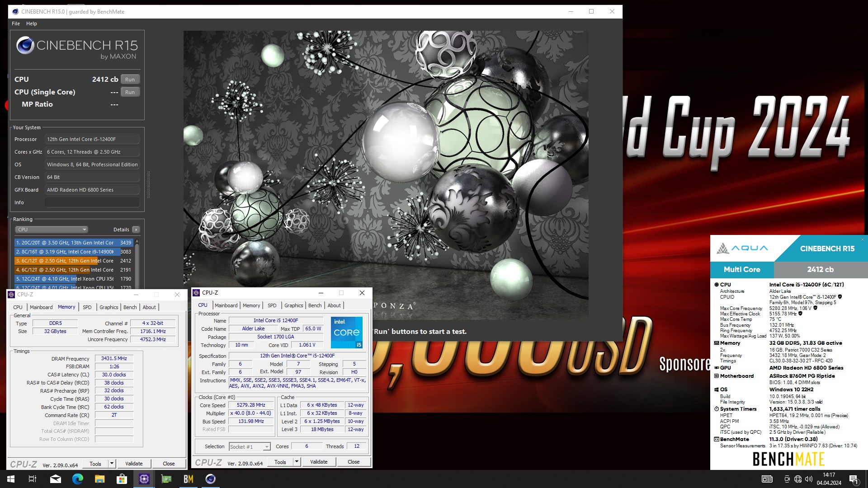Open Task View on the taskbar
The width and height of the screenshot is (868, 488).
33,479
